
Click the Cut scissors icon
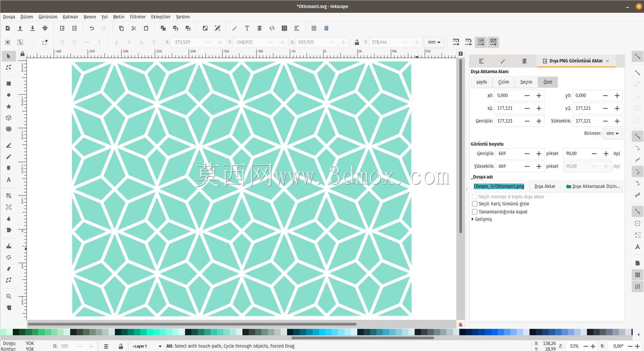pos(134,28)
